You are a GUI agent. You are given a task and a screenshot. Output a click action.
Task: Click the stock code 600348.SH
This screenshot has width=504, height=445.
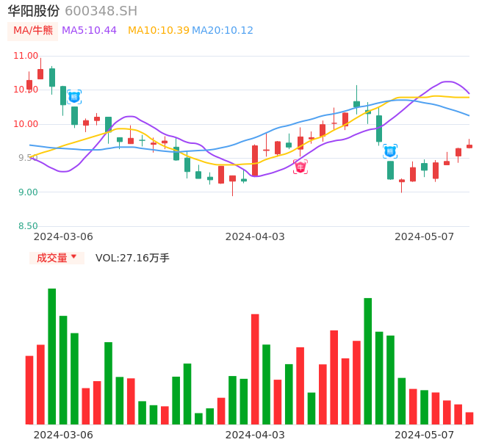[x=101, y=11]
